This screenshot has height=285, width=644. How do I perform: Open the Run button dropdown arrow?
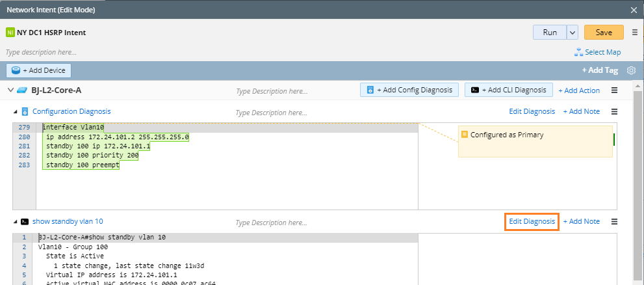point(572,33)
